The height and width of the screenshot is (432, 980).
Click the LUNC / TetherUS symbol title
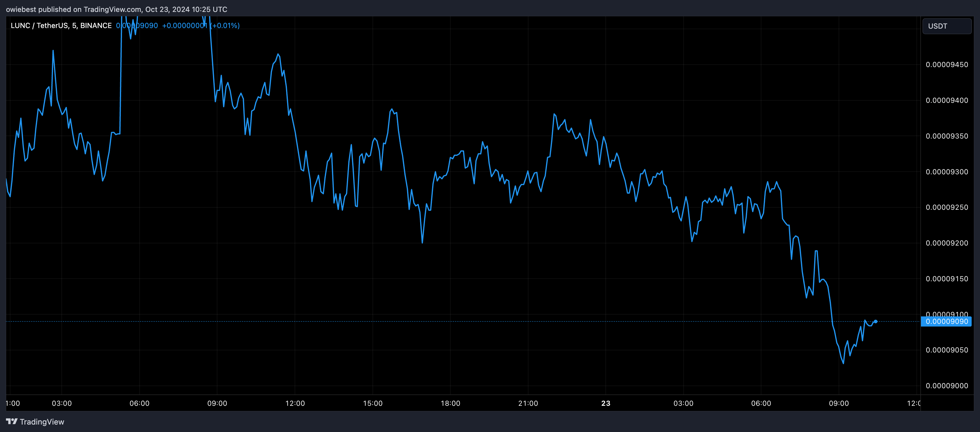coord(61,25)
